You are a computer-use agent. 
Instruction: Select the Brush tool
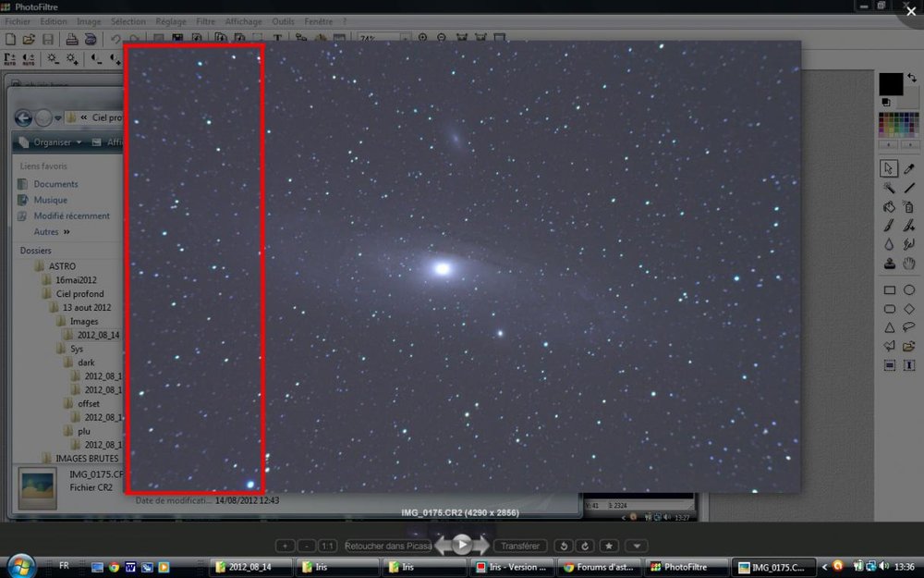click(889, 226)
